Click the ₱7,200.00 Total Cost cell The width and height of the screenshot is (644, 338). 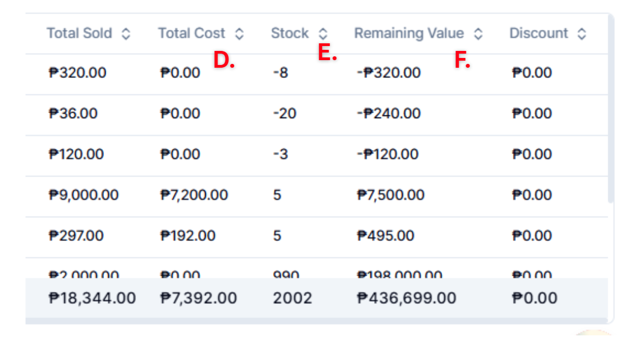194,195
